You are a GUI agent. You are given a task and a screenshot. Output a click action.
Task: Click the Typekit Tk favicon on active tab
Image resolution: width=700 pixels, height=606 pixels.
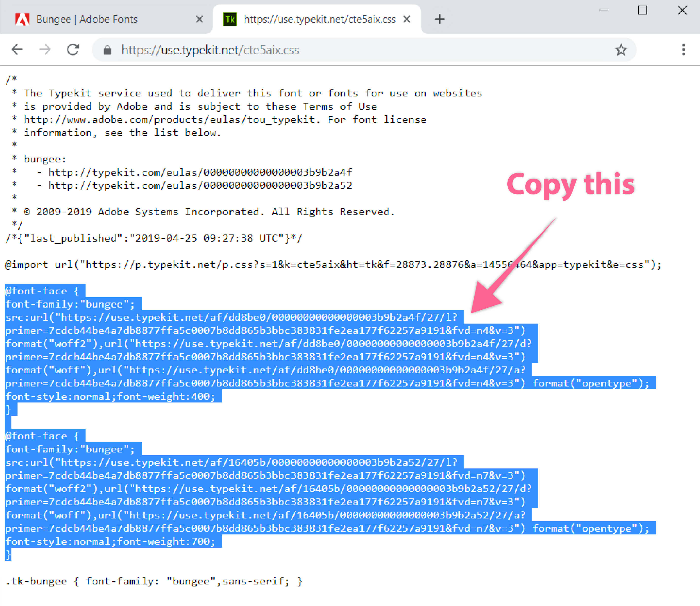pos(230,19)
